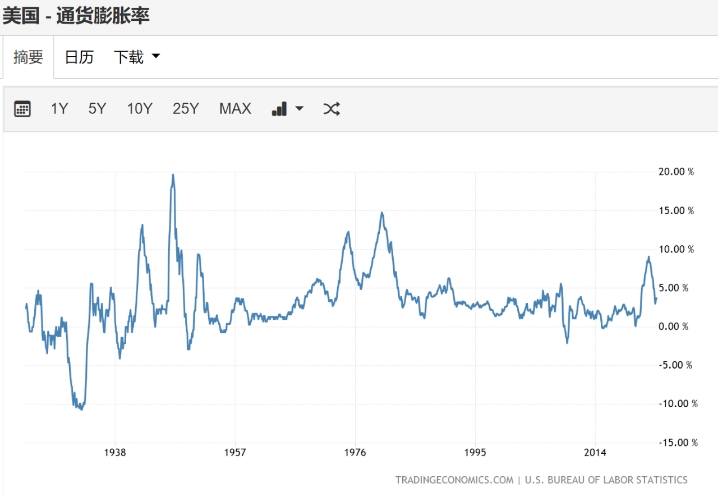Click the 1947 inflation peak on chart
Screen dimensions: 718x501
pos(173,175)
